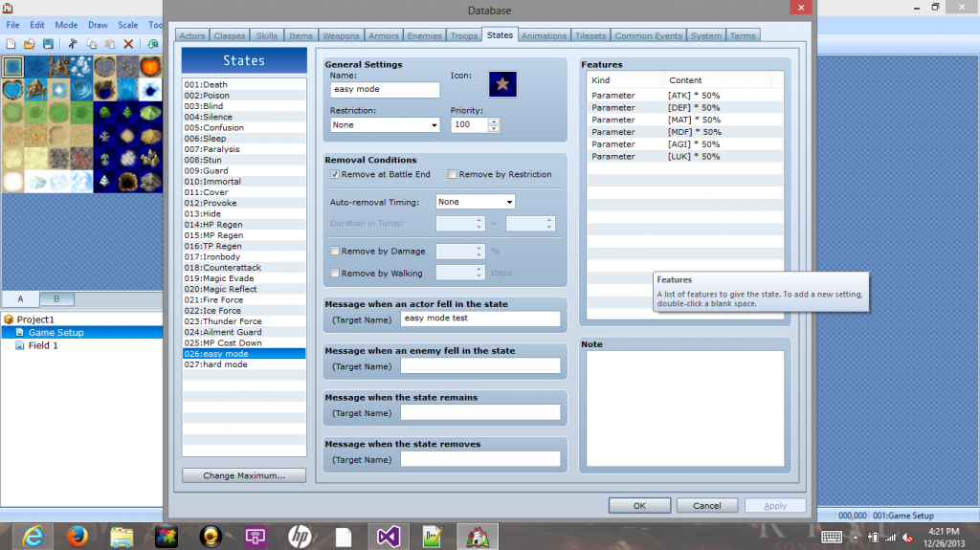Click the red Delete X icon
Screen dimensions: 980x550
(128, 44)
